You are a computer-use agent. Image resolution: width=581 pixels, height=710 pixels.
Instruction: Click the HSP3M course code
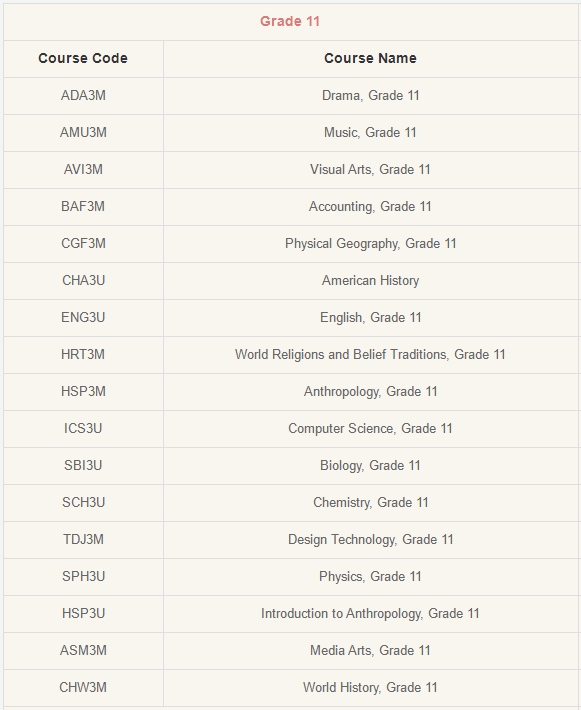click(83, 392)
